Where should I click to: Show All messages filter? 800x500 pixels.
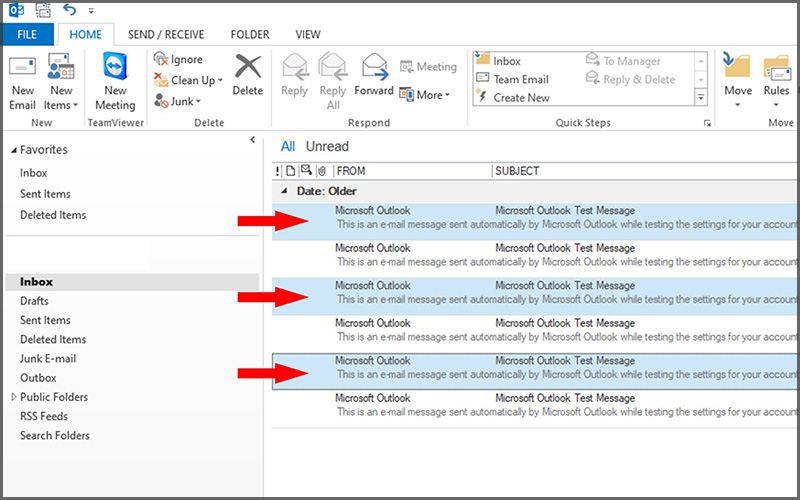click(x=288, y=146)
